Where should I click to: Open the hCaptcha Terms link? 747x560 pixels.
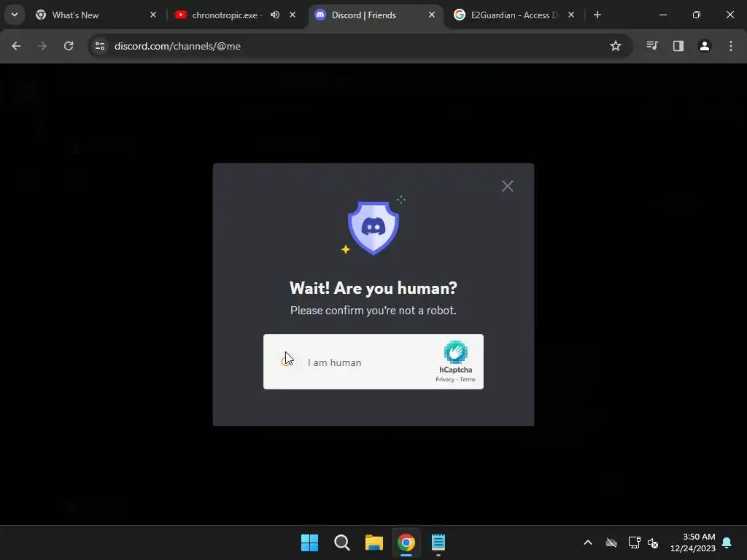(x=468, y=379)
